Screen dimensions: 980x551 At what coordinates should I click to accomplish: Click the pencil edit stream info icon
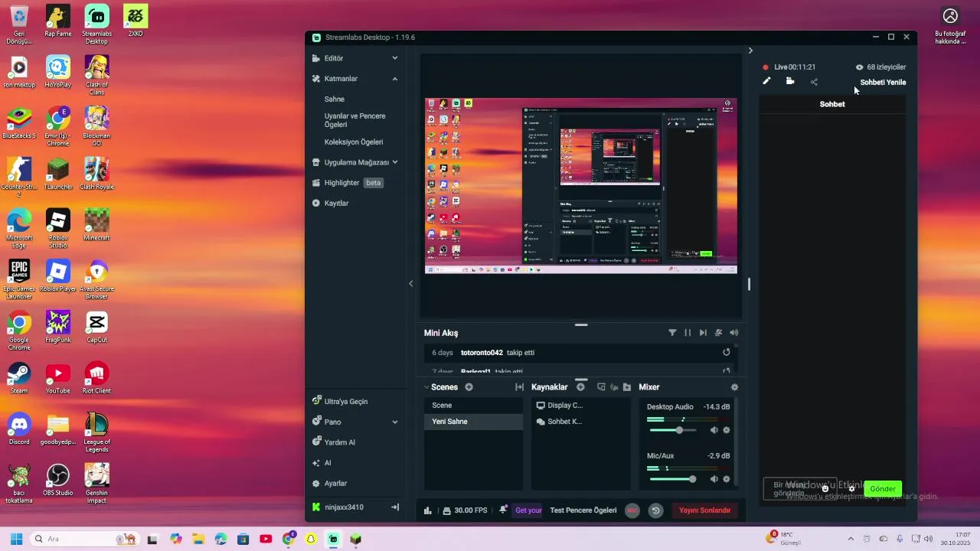tap(766, 81)
